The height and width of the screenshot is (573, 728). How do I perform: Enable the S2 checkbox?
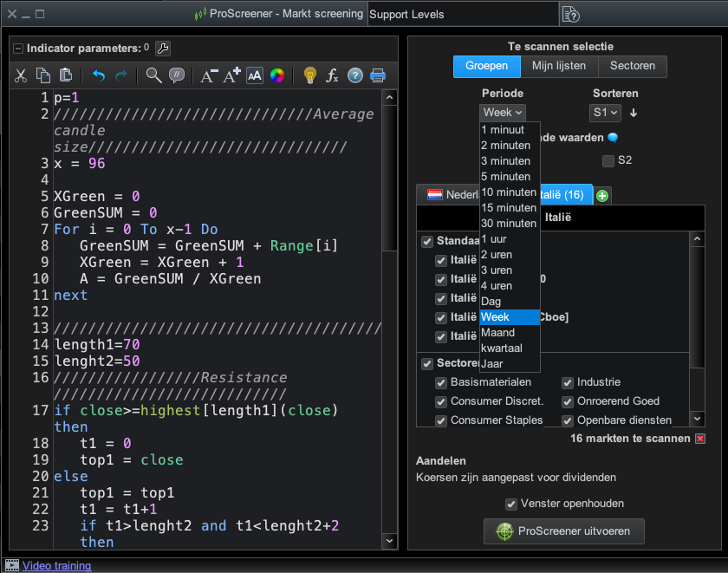pos(608,160)
